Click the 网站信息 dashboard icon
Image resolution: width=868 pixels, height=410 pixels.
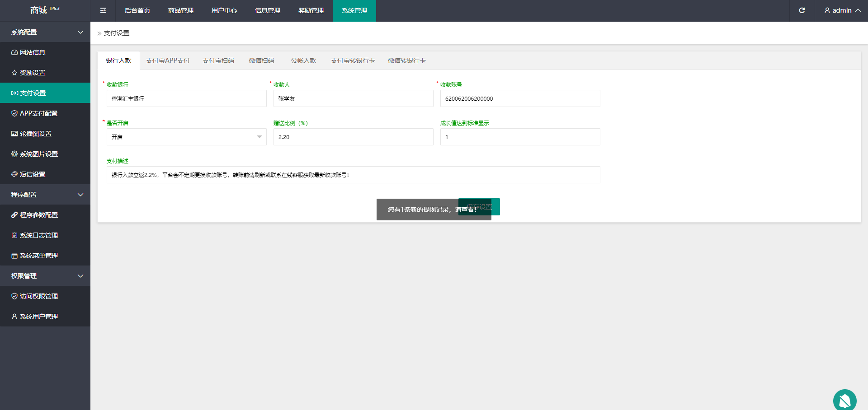tap(14, 52)
